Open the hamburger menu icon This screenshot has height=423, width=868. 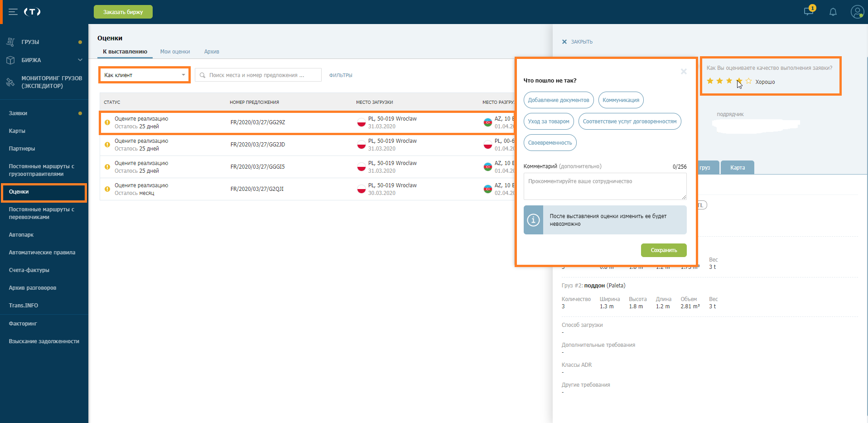[13, 12]
